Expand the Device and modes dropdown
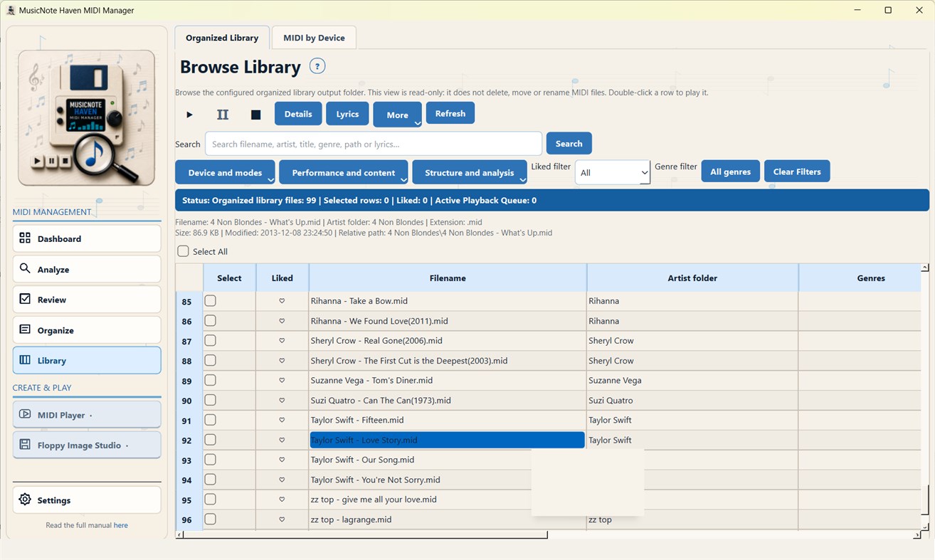This screenshot has width=935, height=560. 226,172
